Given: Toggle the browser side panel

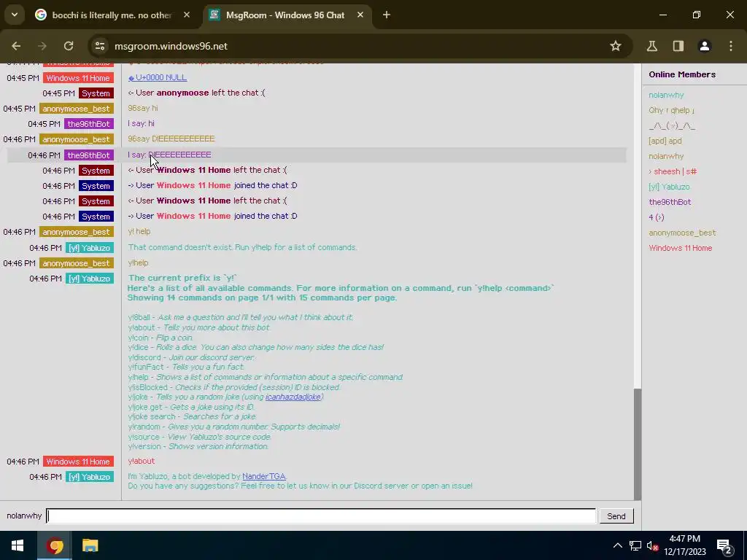Looking at the screenshot, I should 678,46.
